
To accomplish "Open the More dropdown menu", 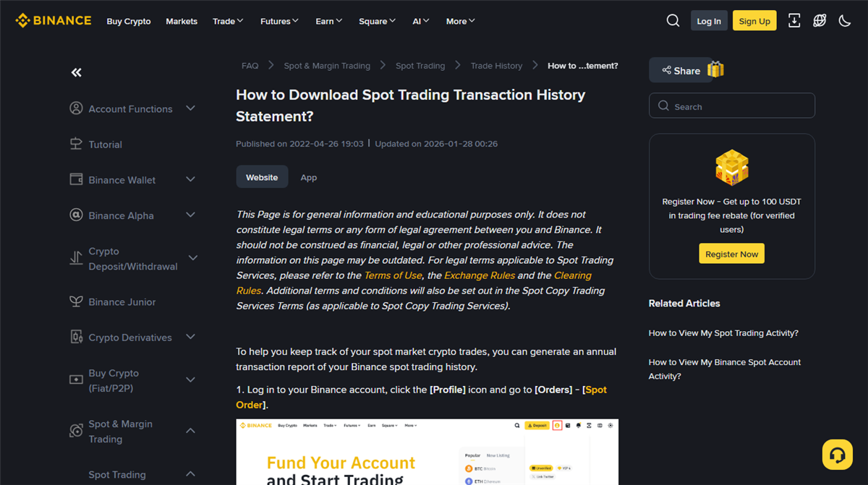I will pyautogui.click(x=461, y=21).
